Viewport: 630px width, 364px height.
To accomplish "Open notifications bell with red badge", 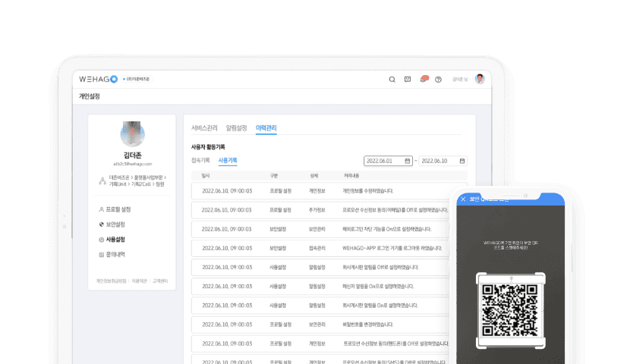I will (424, 79).
